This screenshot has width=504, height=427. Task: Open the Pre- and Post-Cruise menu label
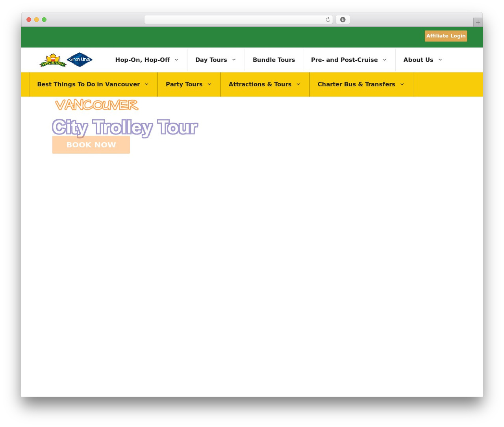tap(344, 60)
